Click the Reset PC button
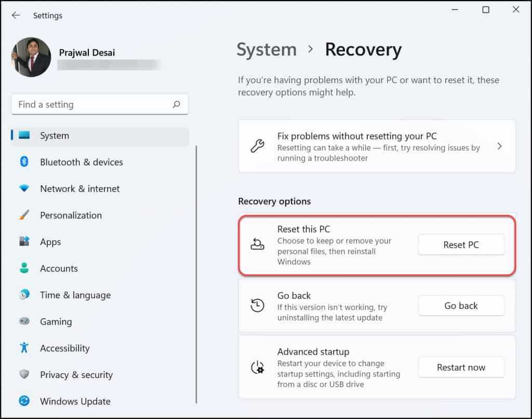The width and height of the screenshot is (532, 419). click(x=461, y=245)
